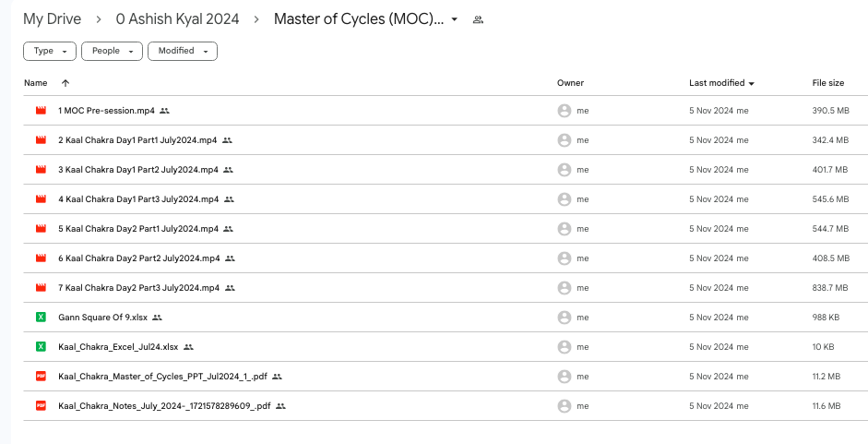Image resolution: width=868 pixels, height=444 pixels.
Task: Click the PDF icon for Kaal_Chakra_Notes_July_2024 file
Action: (41, 406)
